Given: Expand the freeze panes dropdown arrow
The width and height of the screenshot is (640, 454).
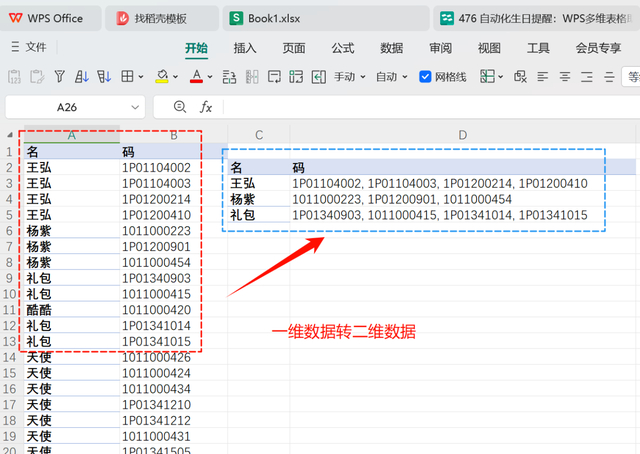Looking at the screenshot, I should (x=501, y=77).
